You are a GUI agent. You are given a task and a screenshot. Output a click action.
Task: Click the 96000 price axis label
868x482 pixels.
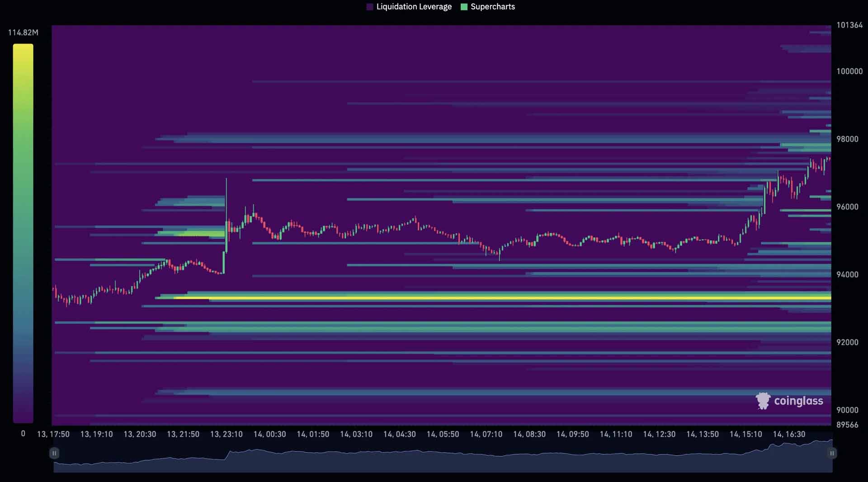tap(847, 207)
